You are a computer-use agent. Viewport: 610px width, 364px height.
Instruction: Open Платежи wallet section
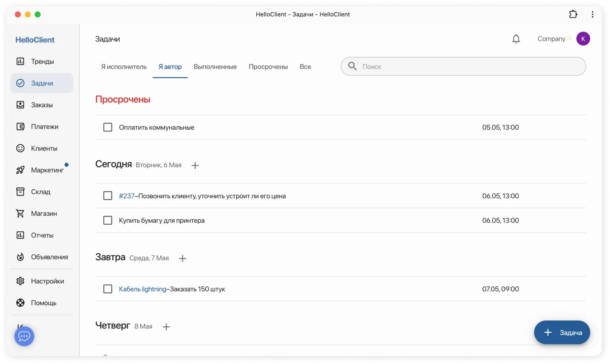[x=44, y=127]
